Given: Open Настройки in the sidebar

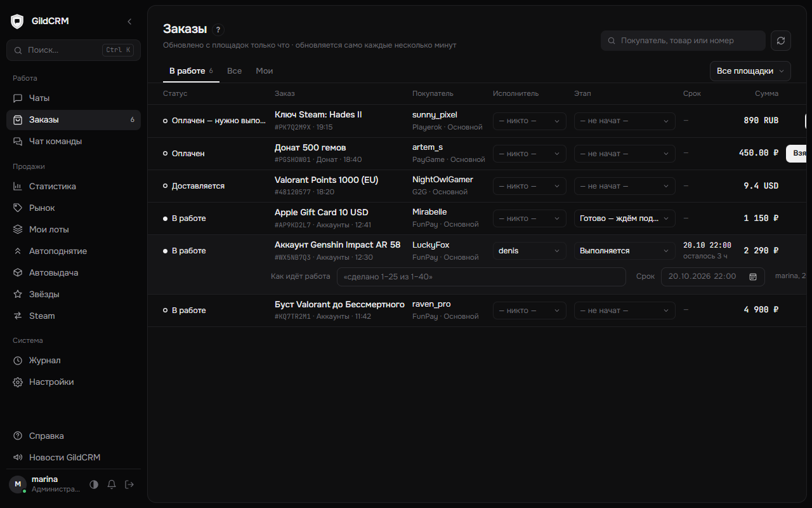Looking at the screenshot, I should coord(74,382).
